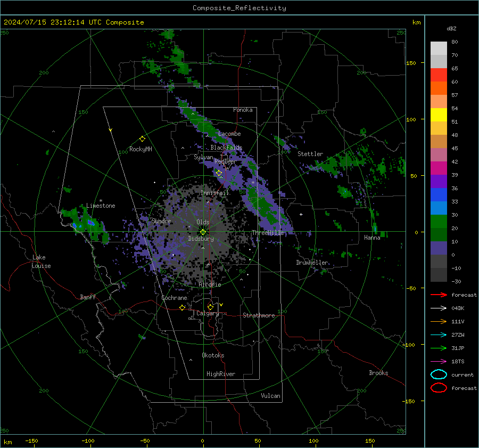Select the 51 dBZ yellow color swatch
479x448 pixels.
coord(439,115)
